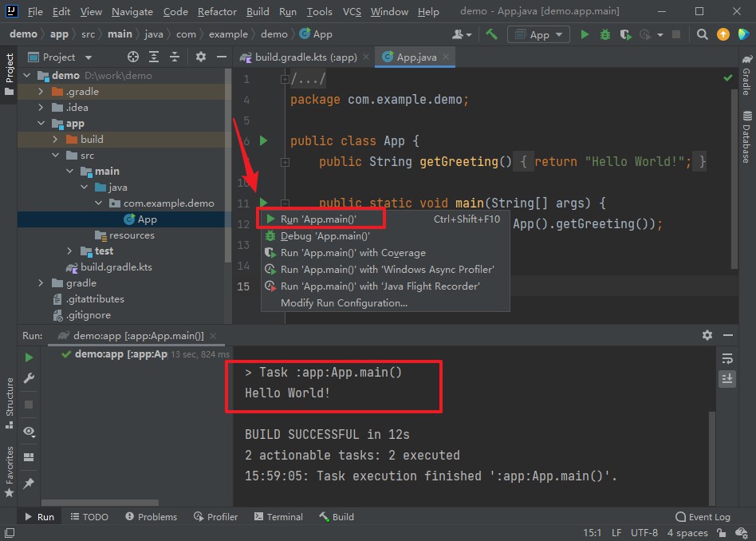Open the user account icon menu

click(x=462, y=34)
